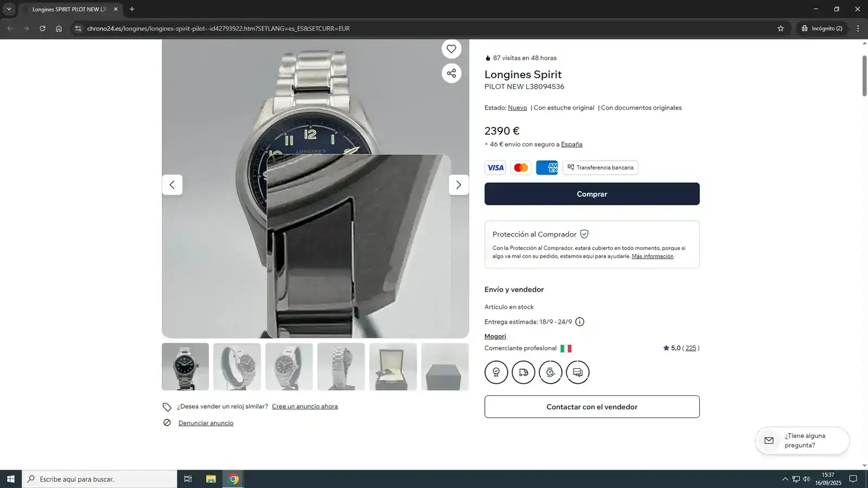The height and width of the screenshot is (488, 868).
Task: Click the share icon on the image
Action: click(x=451, y=73)
